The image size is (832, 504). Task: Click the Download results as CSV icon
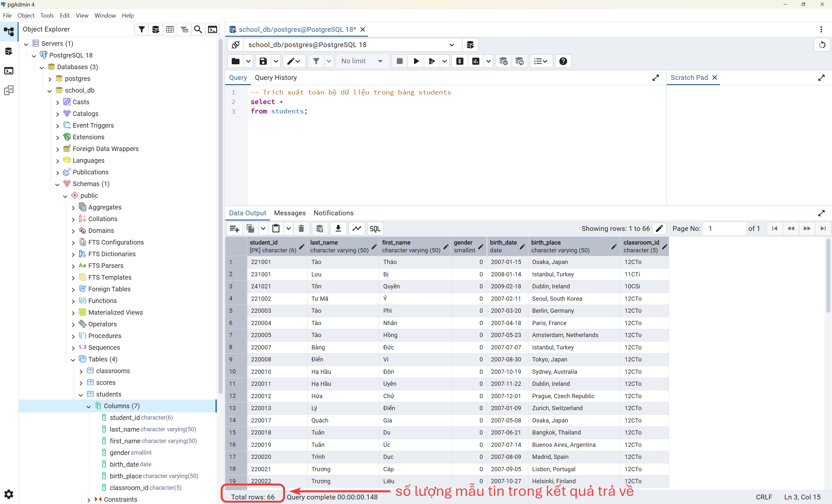338,229
